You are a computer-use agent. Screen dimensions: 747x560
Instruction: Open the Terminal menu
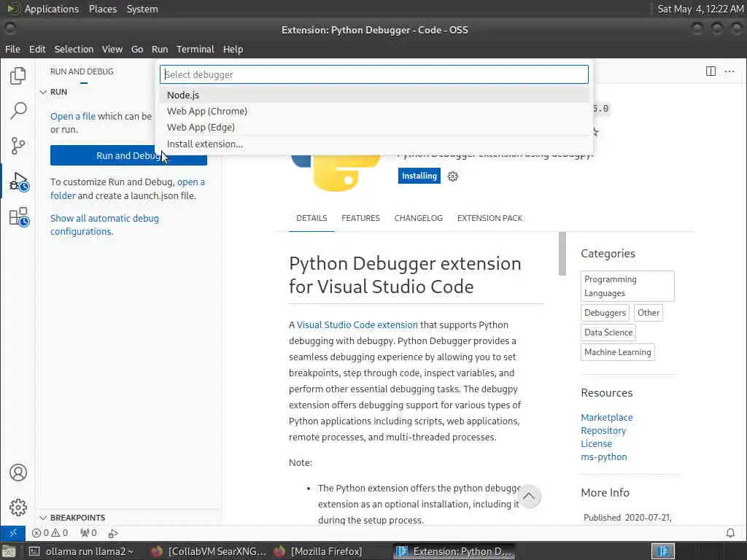196,49
